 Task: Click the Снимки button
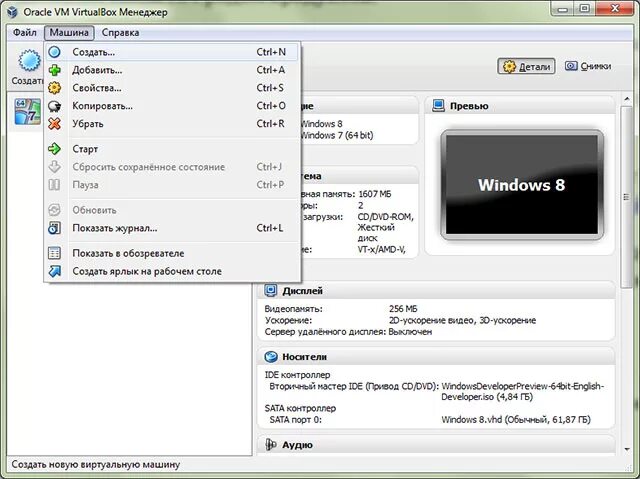pos(588,66)
